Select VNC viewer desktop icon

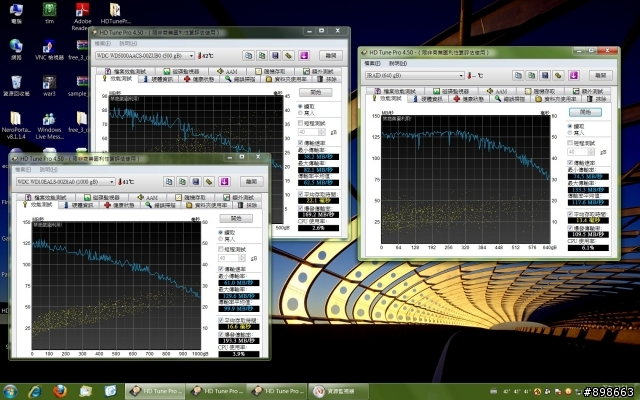[49, 50]
